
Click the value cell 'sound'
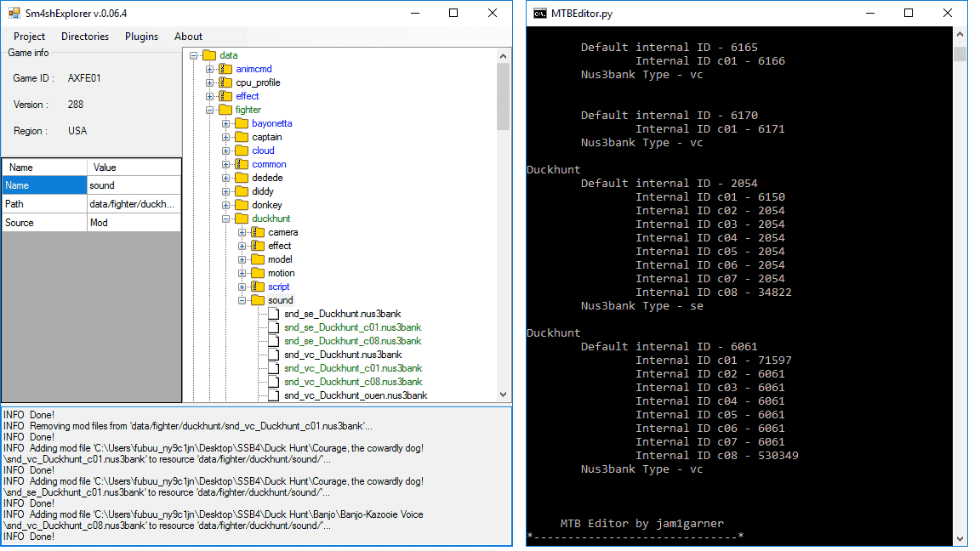(x=134, y=185)
